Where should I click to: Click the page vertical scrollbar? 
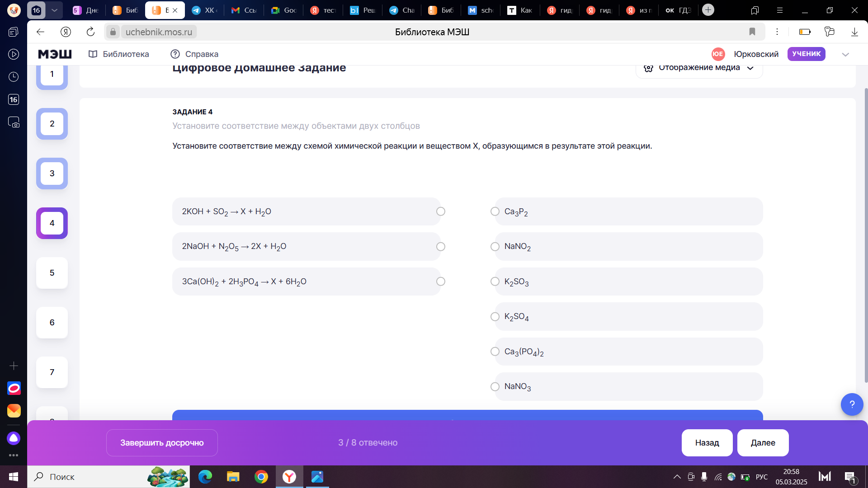coord(865,235)
